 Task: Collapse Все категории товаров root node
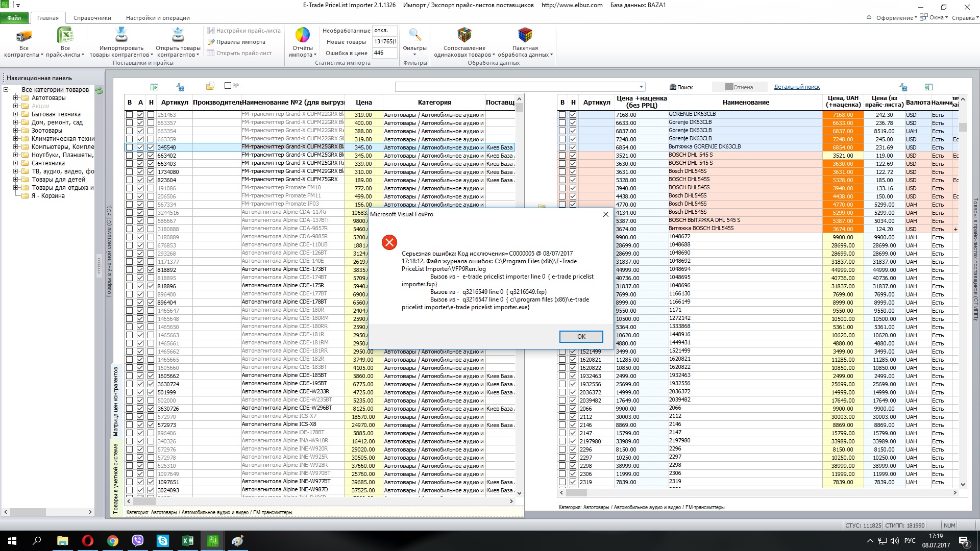click(x=6, y=90)
